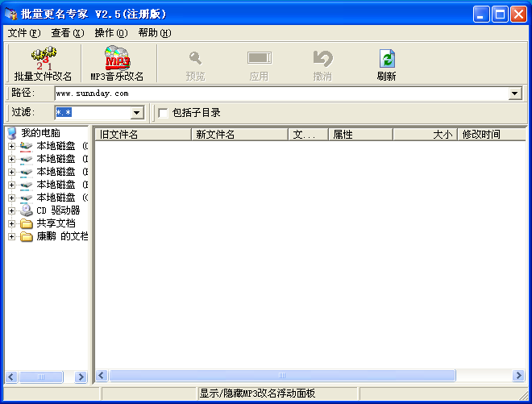
Task: Open the 路径 path dropdown list
Action: (515, 94)
